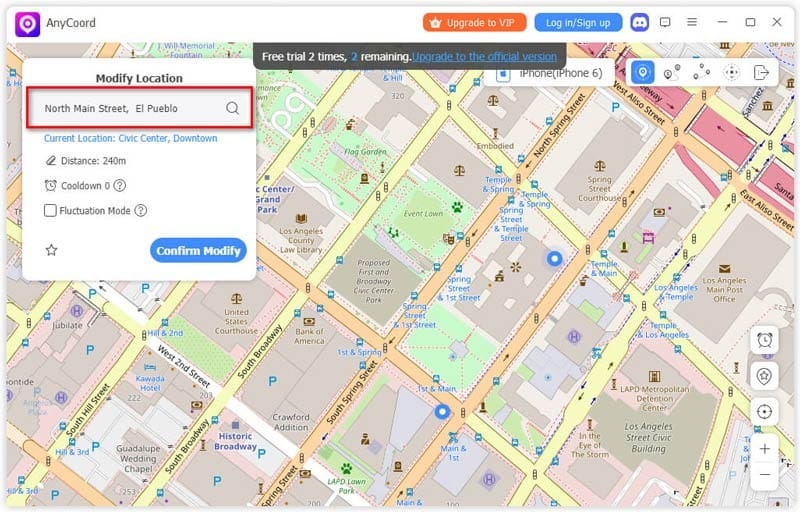Open the Discord community icon
Viewport: 800px width, 512px height.
(639, 22)
